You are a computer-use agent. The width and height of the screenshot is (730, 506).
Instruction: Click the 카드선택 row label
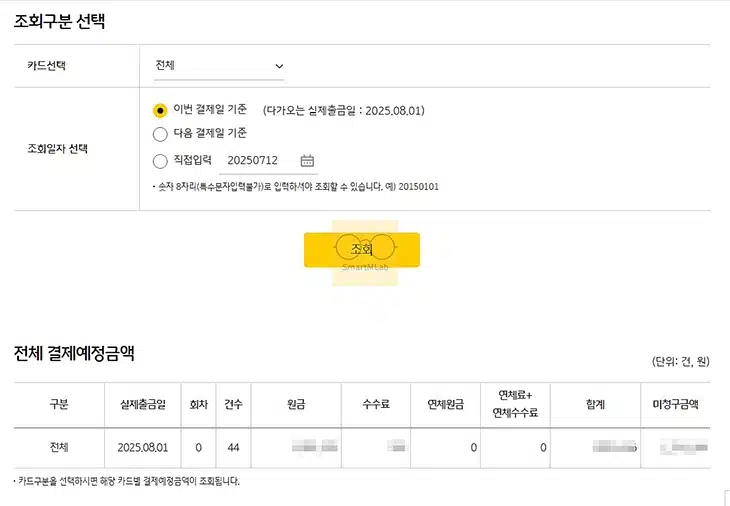pos(47,66)
